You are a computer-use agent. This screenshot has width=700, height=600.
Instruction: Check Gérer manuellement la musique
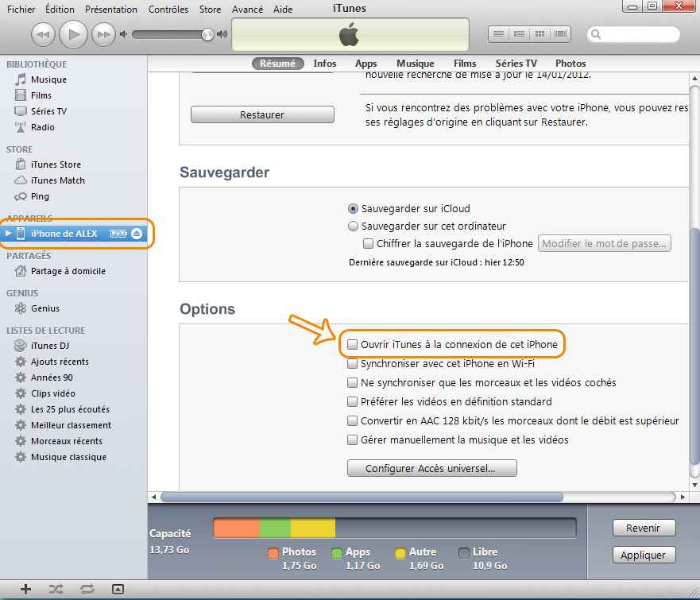pyautogui.click(x=352, y=439)
